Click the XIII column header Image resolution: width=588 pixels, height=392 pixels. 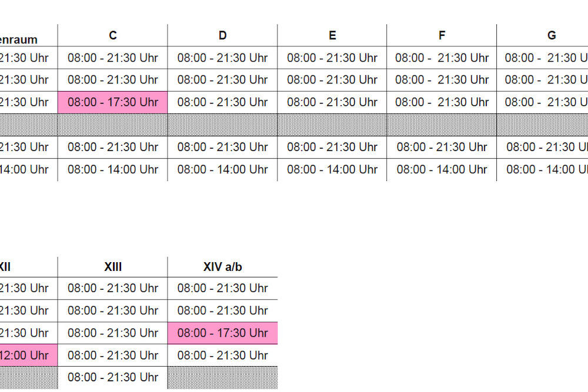tap(113, 267)
